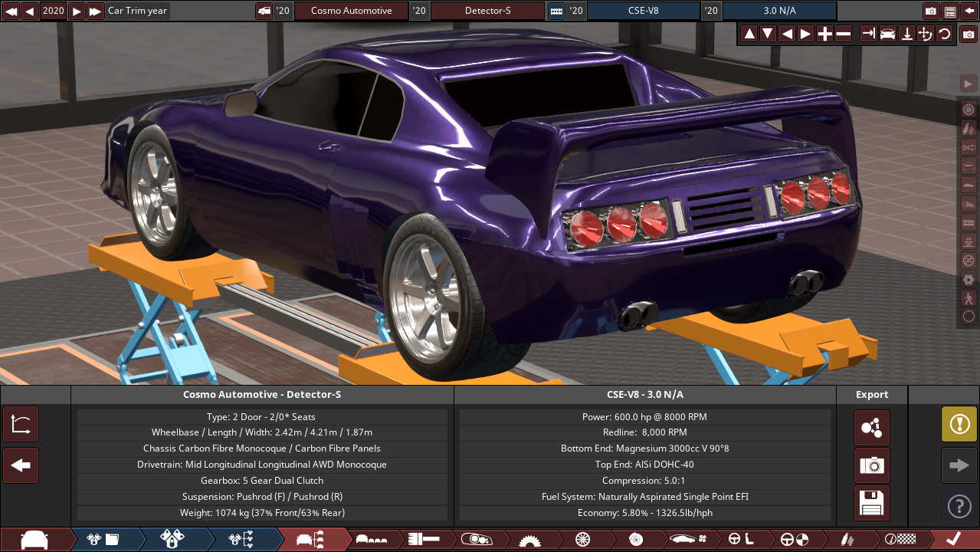Image resolution: width=980 pixels, height=552 pixels.
Task: Reset camera with the rotate arrow icon
Action: pos(944,34)
